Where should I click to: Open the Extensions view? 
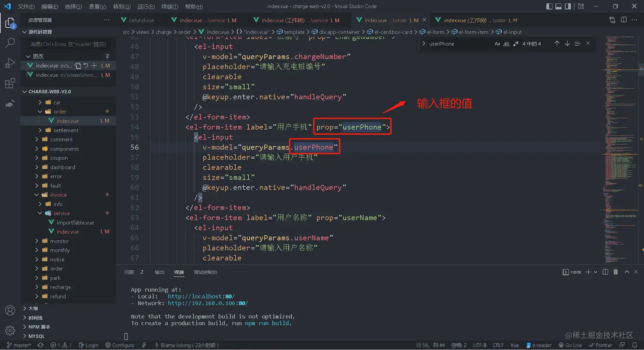point(10,84)
